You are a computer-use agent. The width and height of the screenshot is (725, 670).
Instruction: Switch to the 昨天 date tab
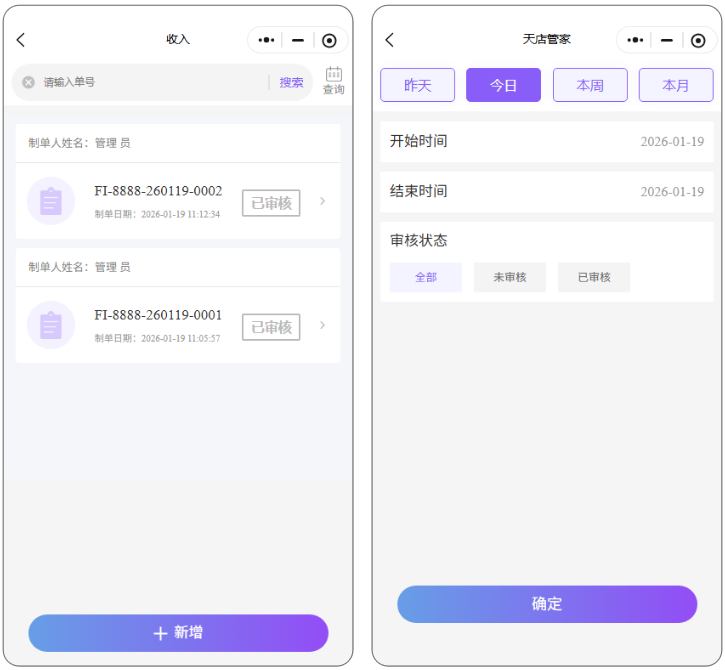coord(417,85)
